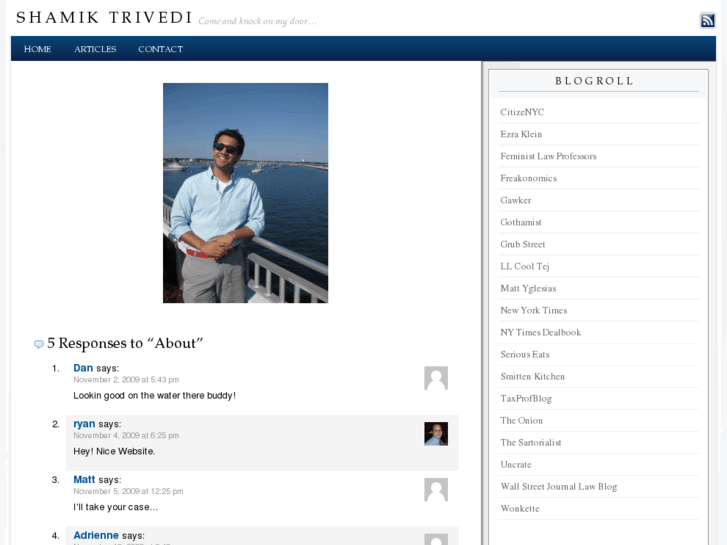Click the photo of man by the water
This screenshot has width=727, height=545.
pyautogui.click(x=245, y=193)
